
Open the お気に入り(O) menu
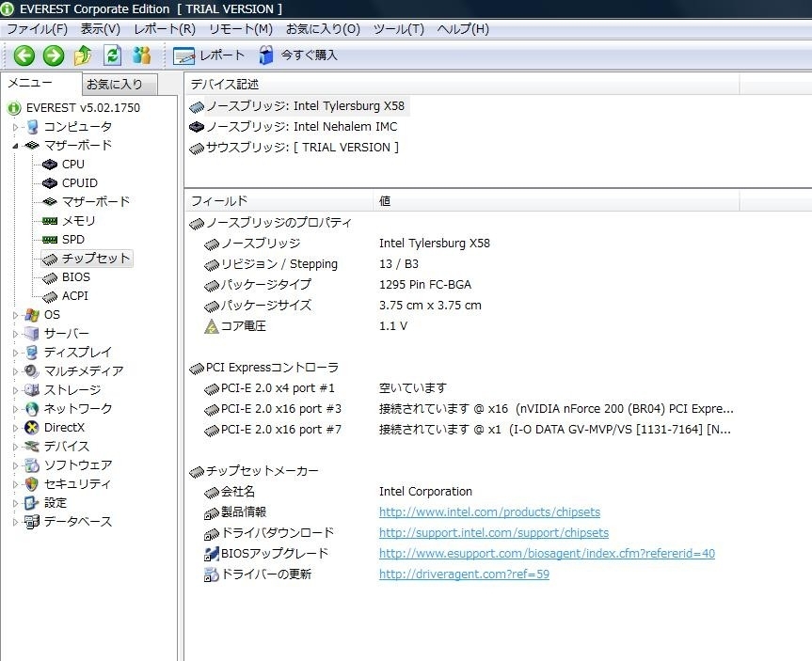tap(323, 29)
